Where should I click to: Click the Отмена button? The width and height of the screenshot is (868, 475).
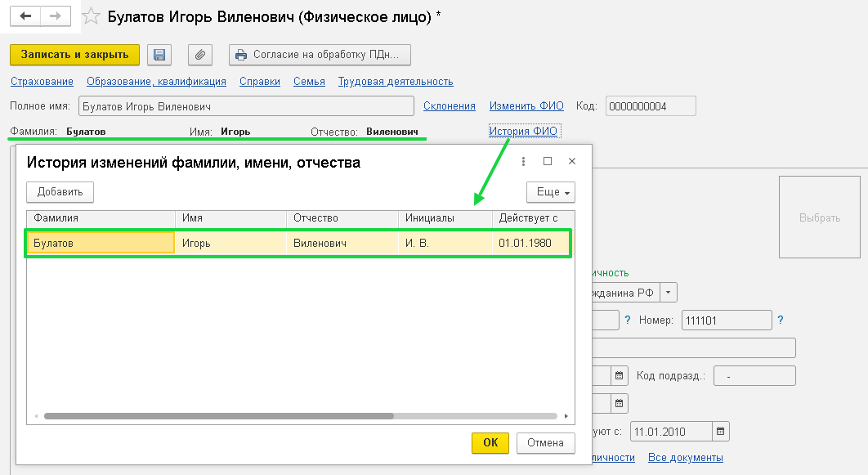[x=545, y=443]
